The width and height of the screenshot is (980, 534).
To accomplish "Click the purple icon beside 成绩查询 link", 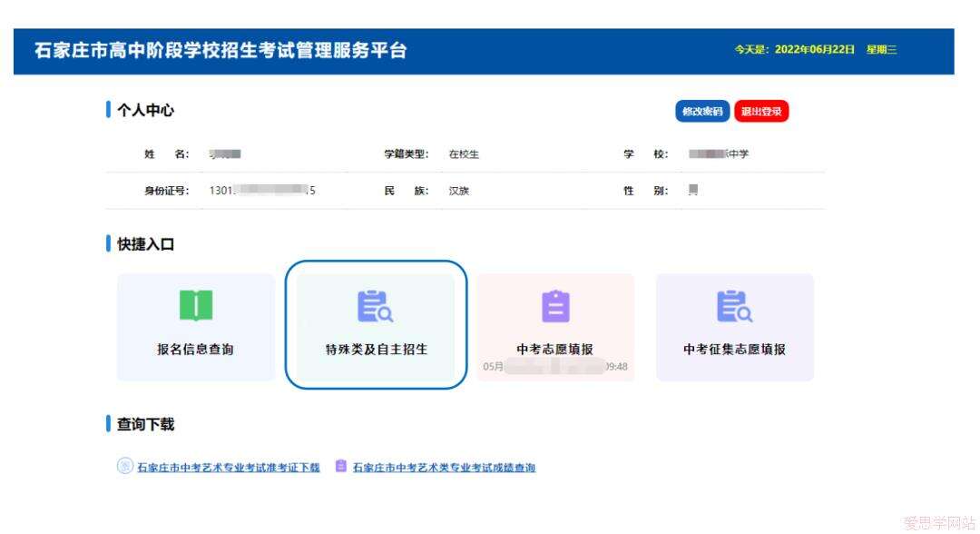I will click(x=341, y=467).
